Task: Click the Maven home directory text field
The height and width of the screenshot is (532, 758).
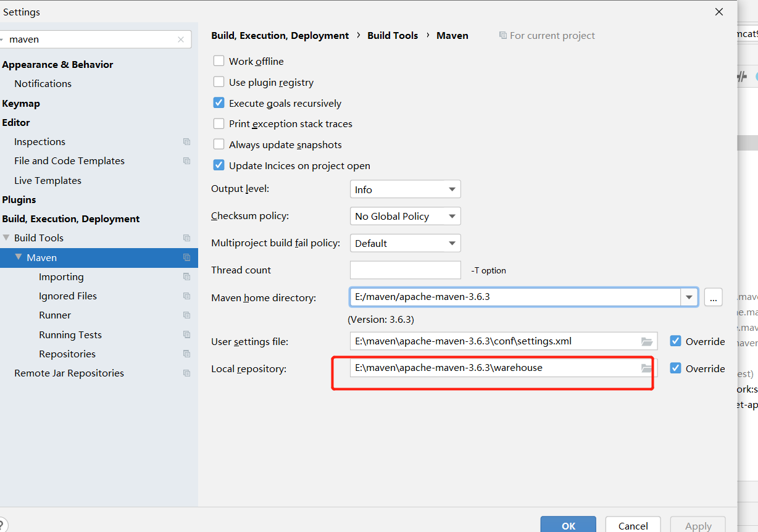Action: point(515,297)
